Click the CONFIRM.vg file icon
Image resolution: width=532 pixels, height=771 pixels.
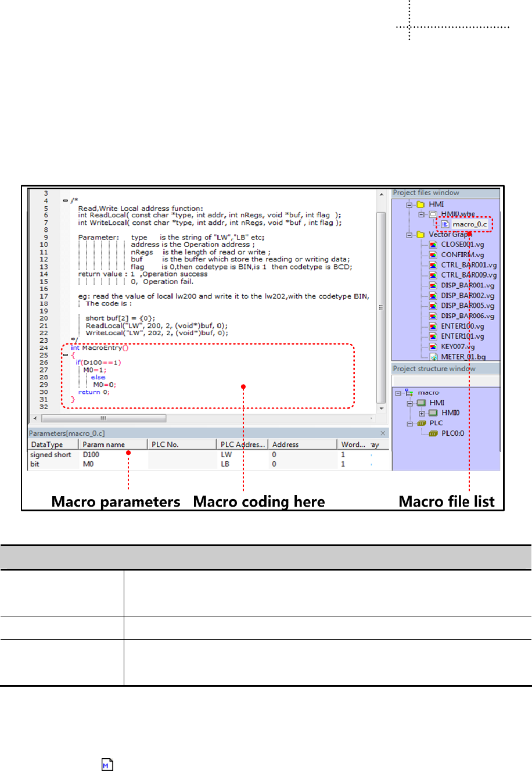tap(433, 254)
